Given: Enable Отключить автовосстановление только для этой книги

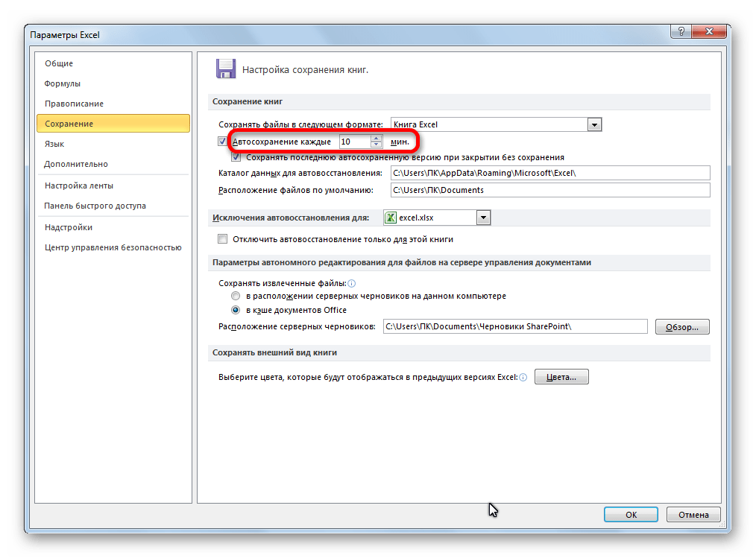Looking at the screenshot, I should click(x=222, y=239).
